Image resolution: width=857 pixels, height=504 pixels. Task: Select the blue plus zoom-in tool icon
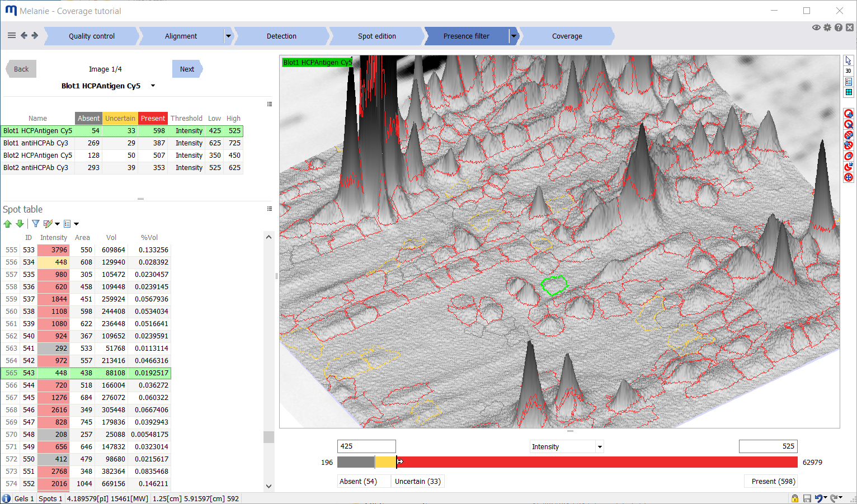tap(848, 113)
